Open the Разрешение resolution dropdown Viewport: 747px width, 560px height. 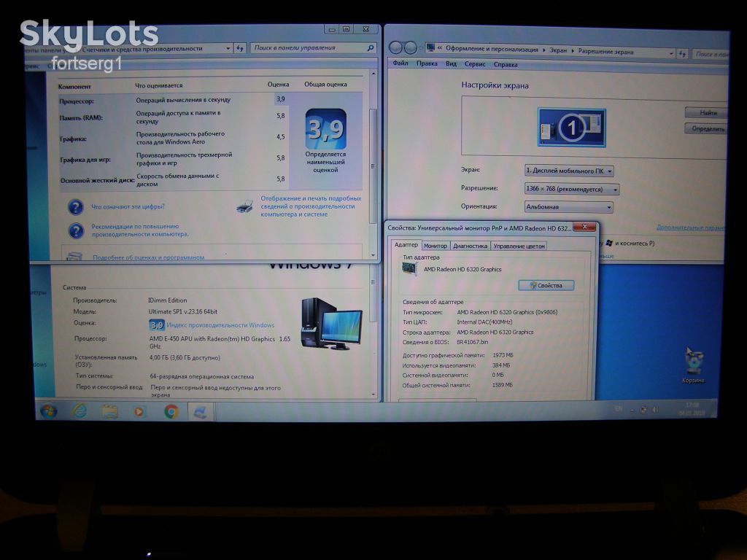571,189
